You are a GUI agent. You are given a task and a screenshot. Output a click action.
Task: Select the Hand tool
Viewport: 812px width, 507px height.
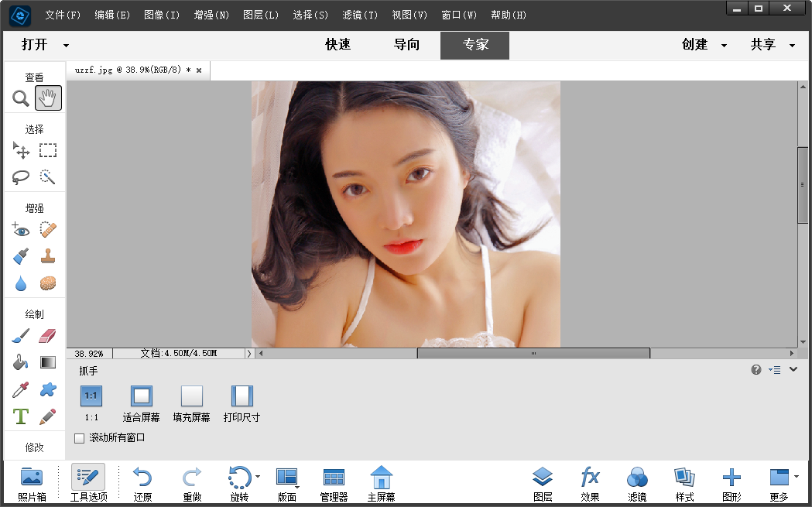coord(48,98)
